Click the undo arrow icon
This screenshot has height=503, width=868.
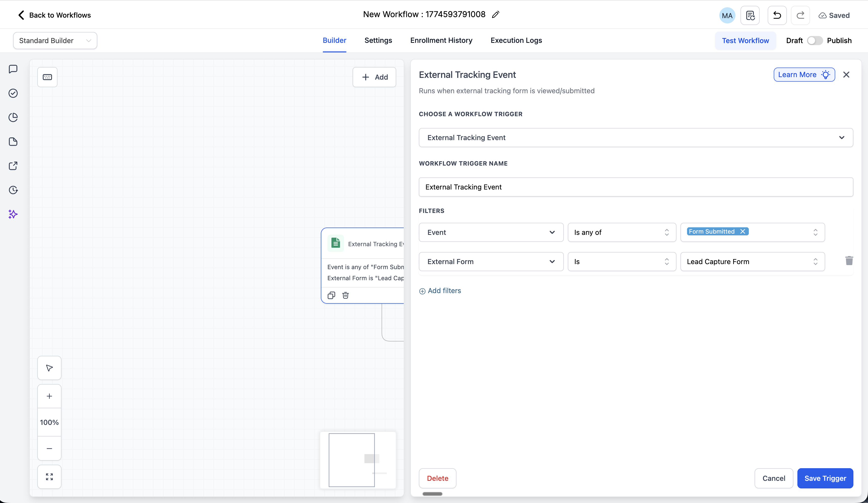click(777, 15)
